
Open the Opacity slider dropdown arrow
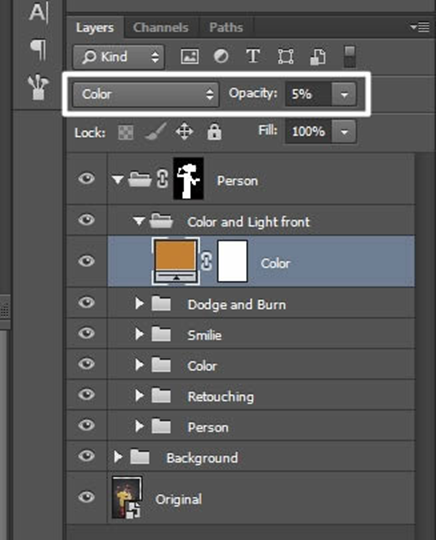coord(344,94)
